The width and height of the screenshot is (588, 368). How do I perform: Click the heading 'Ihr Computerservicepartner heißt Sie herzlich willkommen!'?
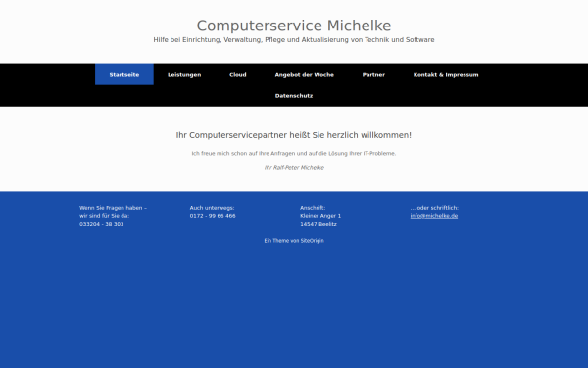(x=294, y=135)
